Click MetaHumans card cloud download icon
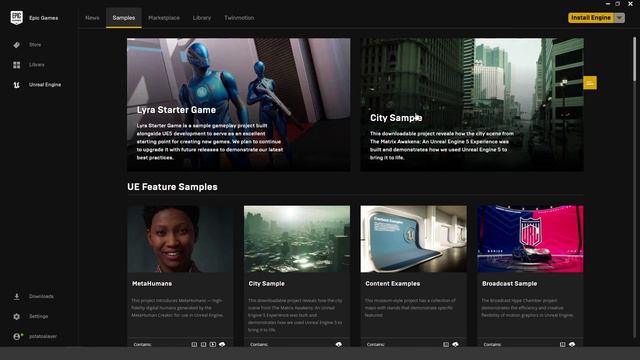The width and height of the screenshot is (640, 360). pyautogui.click(x=222, y=344)
